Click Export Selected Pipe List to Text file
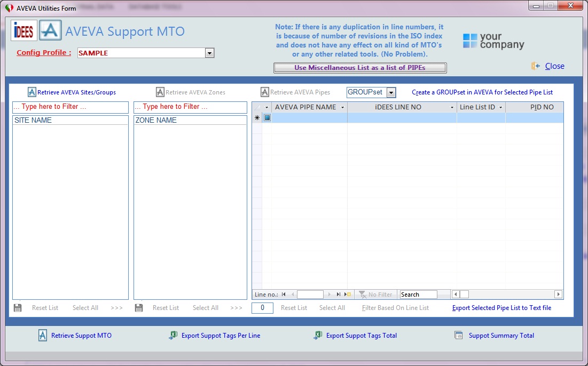Image resolution: width=588 pixels, height=366 pixels. point(502,308)
